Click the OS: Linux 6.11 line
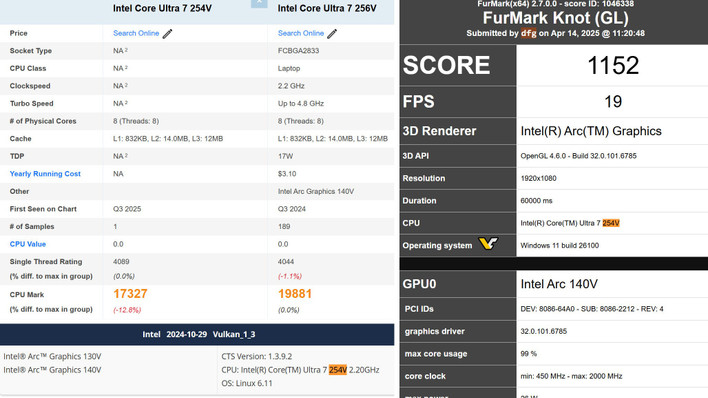 point(247,384)
